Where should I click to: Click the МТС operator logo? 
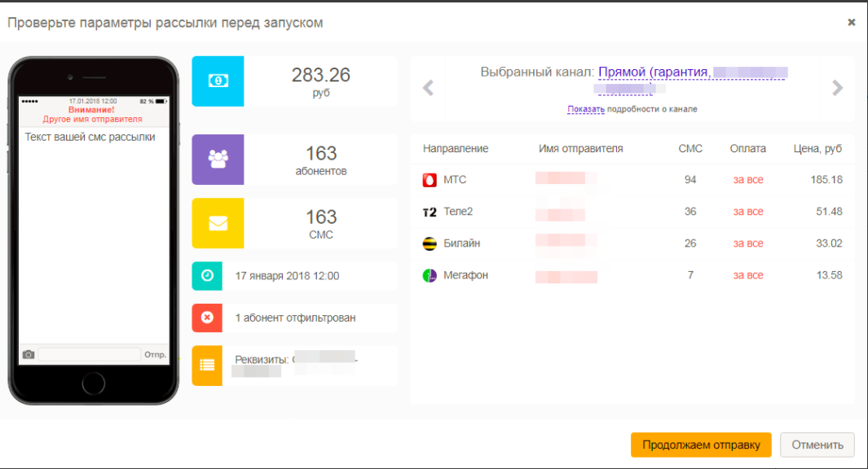coord(430,179)
